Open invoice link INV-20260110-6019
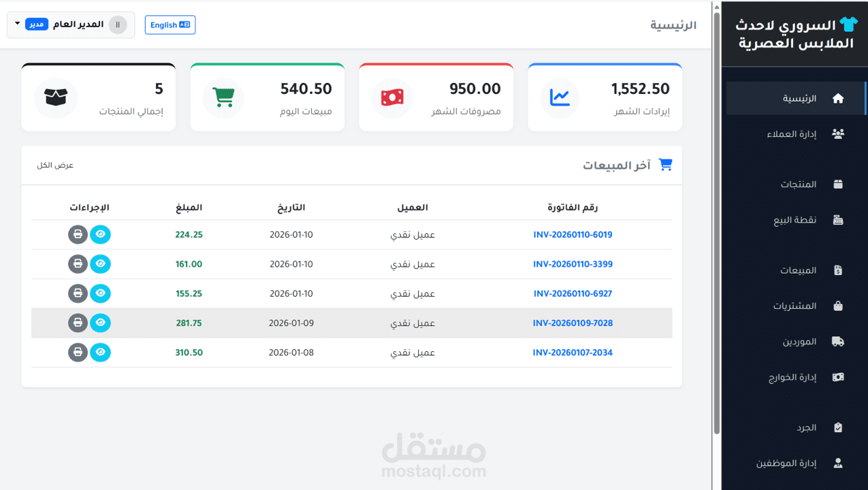 click(x=573, y=235)
